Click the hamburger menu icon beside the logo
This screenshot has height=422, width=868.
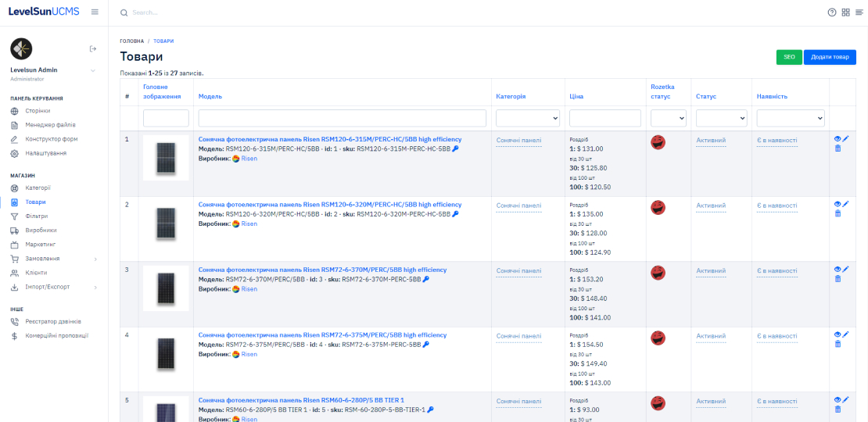click(95, 12)
